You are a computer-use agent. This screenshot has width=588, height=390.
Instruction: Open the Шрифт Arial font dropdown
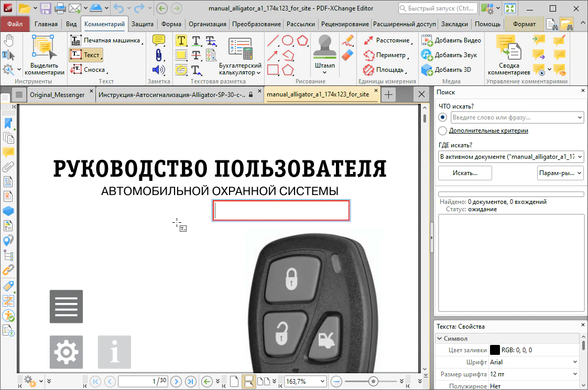click(x=533, y=362)
